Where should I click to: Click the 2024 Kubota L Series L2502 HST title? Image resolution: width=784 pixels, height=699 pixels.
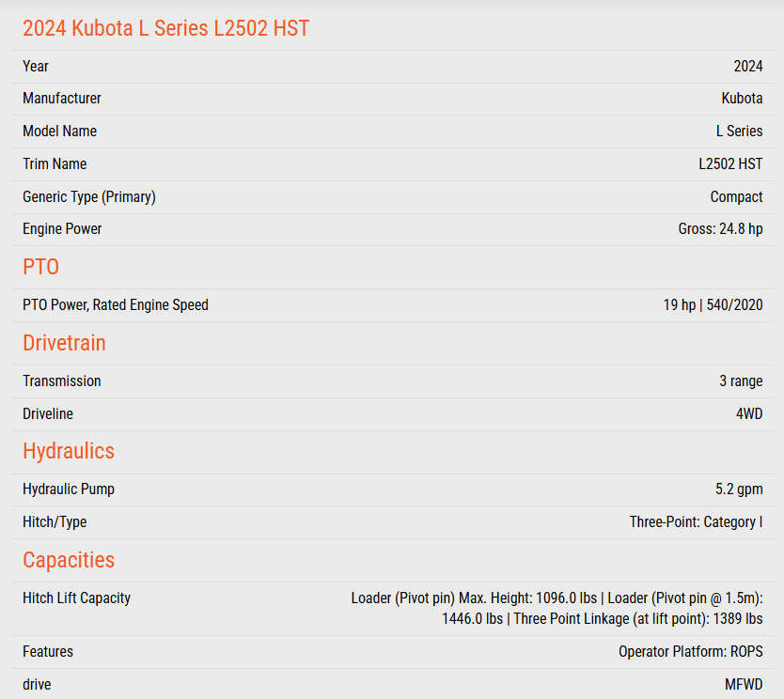pyautogui.click(x=165, y=28)
